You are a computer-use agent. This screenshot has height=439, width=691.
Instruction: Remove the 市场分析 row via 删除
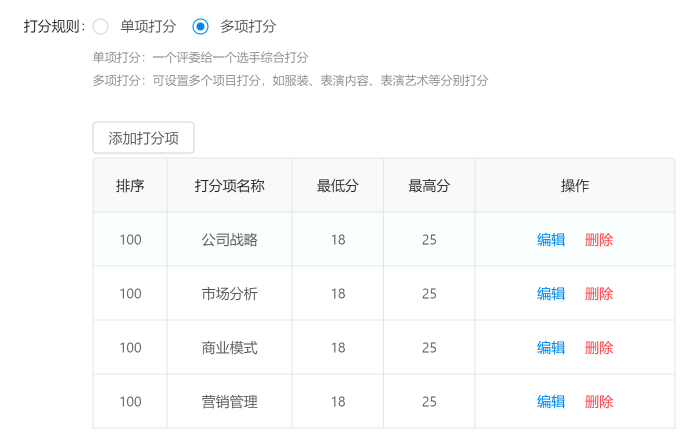tap(599, 294)
